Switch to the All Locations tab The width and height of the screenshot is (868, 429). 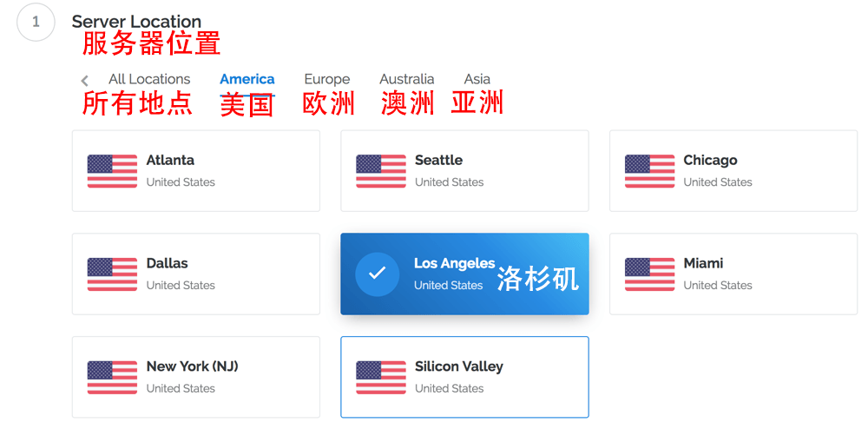[149, 79]
